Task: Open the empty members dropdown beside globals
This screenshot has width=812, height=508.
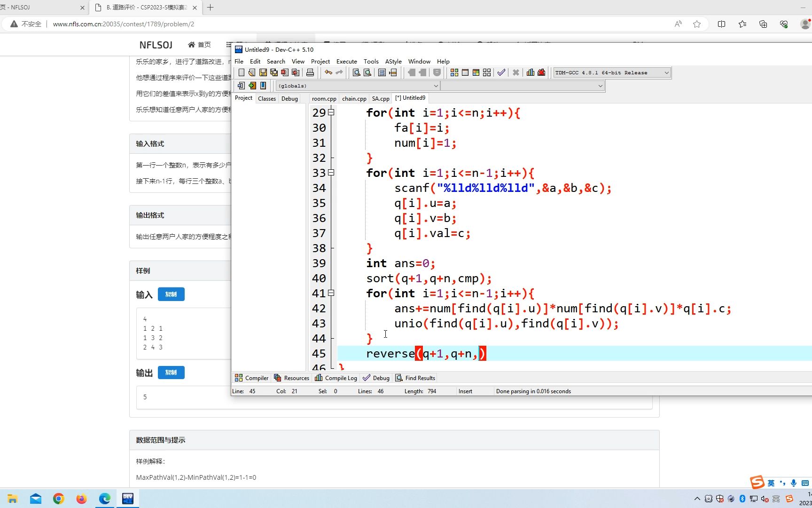Action: tap(523, 86)
